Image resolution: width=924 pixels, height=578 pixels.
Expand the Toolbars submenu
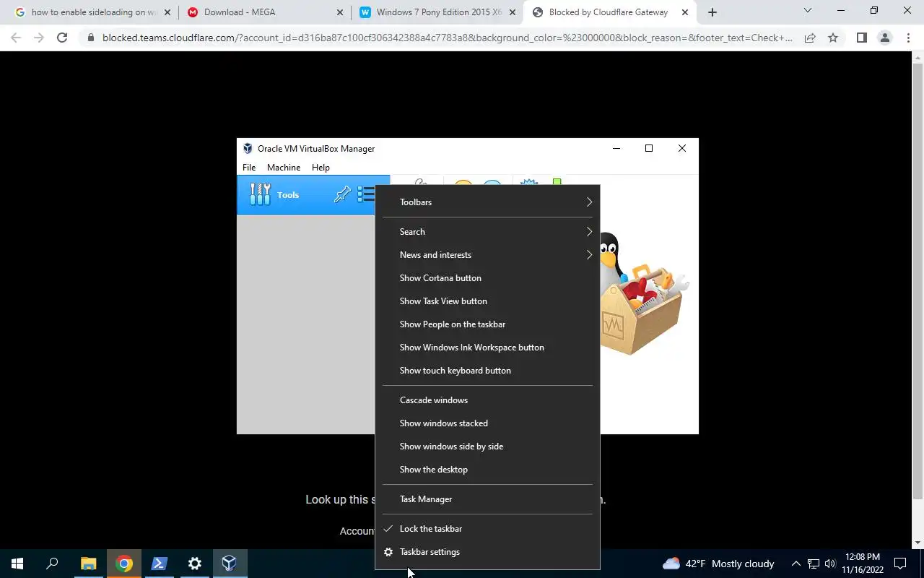pyautogui.click(x=487, y=202)
